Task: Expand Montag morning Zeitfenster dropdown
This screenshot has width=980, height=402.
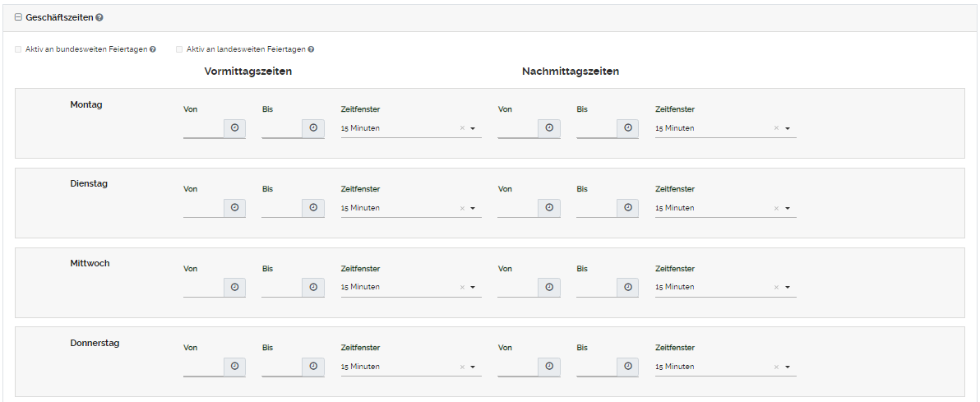Action: [x=473, y=128]
